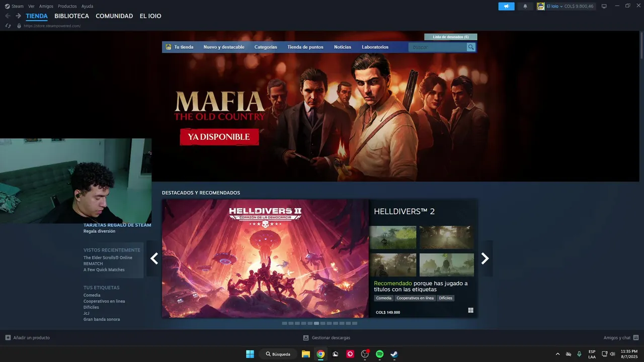Reload the store page

coord(8,26)
